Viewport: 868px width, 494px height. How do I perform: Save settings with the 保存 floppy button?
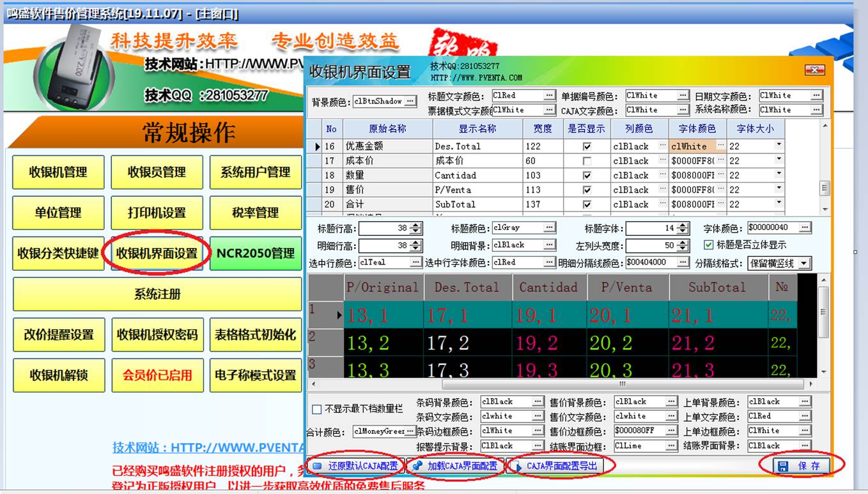800,466
